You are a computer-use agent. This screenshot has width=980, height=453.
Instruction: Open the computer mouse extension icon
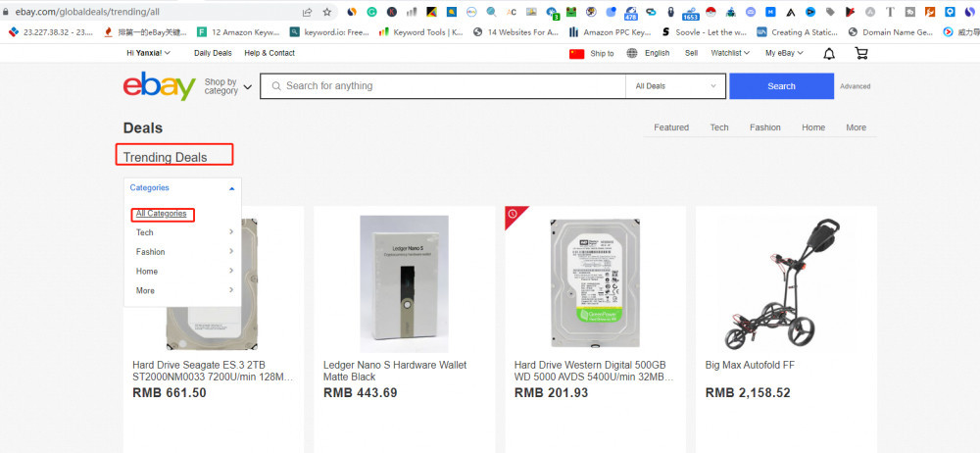tap(670, 11)
